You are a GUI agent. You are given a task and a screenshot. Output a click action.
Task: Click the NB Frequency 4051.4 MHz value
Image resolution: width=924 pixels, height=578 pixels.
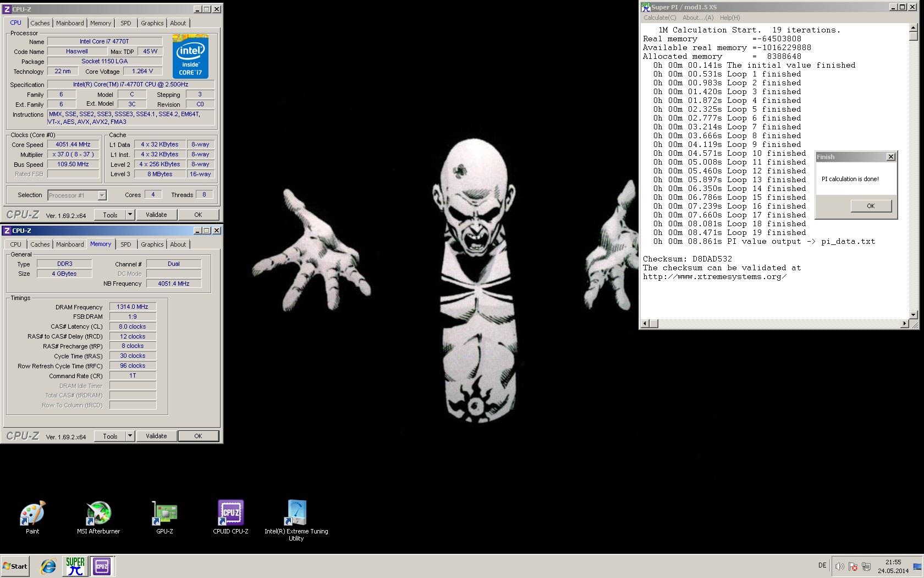click(174, 283)
